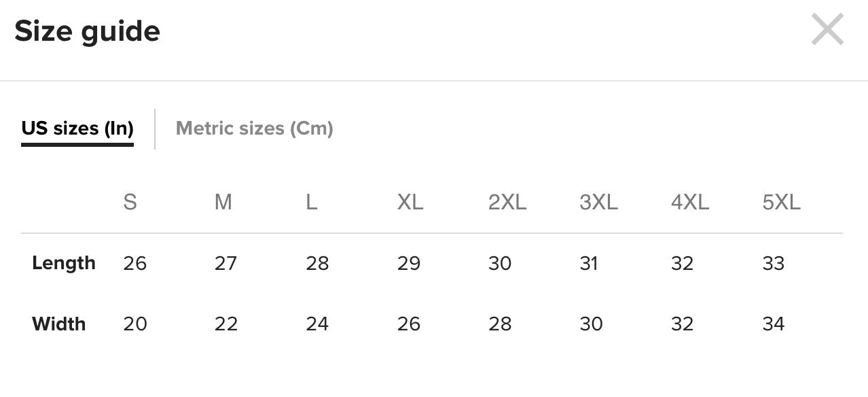Click the M size column header
Screen dimensions: 868x397
pos(223,202)
